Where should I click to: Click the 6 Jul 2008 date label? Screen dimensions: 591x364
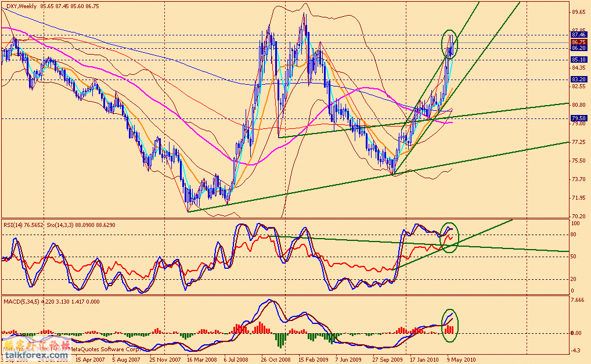(236, 359)
